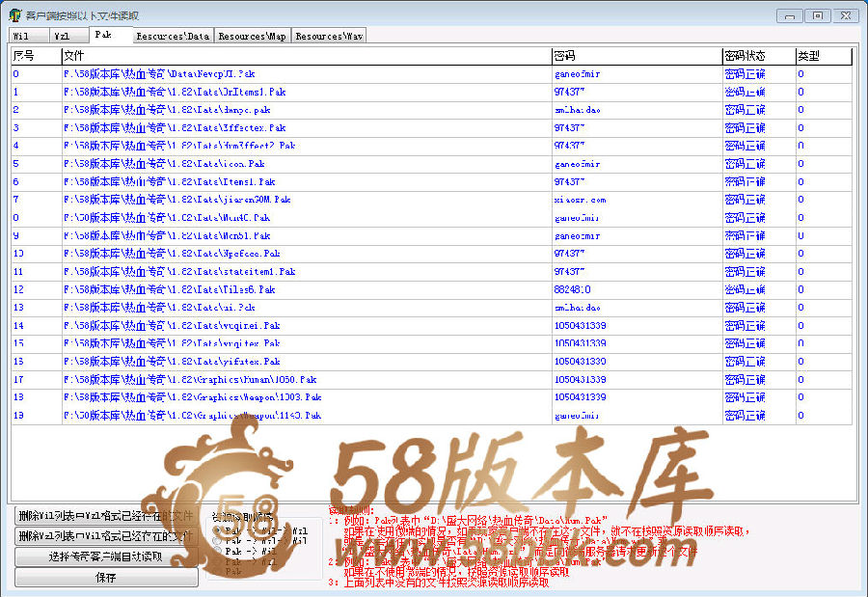Select the Pak -> Wzl -> Wil read-order radio
The image size is (868, 597).
pyautogui.click(x=218, y=540)
